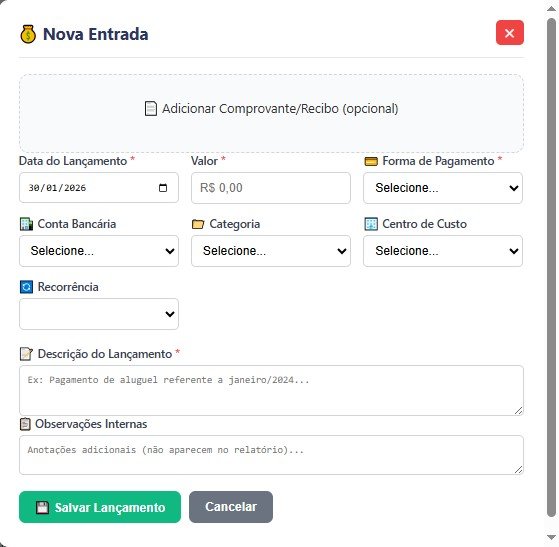Open the Recorrência dropdown
Viewport: 559px width, 547px height.
pos(99,314)
